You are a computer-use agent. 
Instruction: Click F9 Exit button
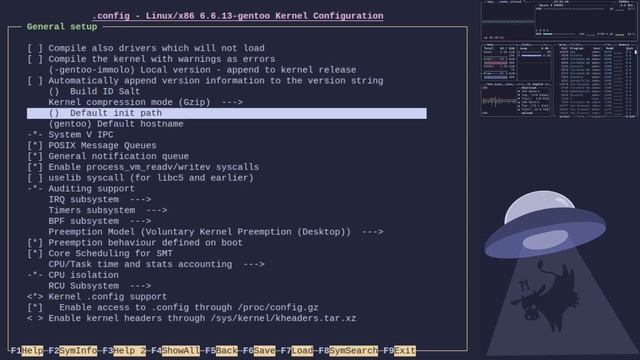click(399, 351)
